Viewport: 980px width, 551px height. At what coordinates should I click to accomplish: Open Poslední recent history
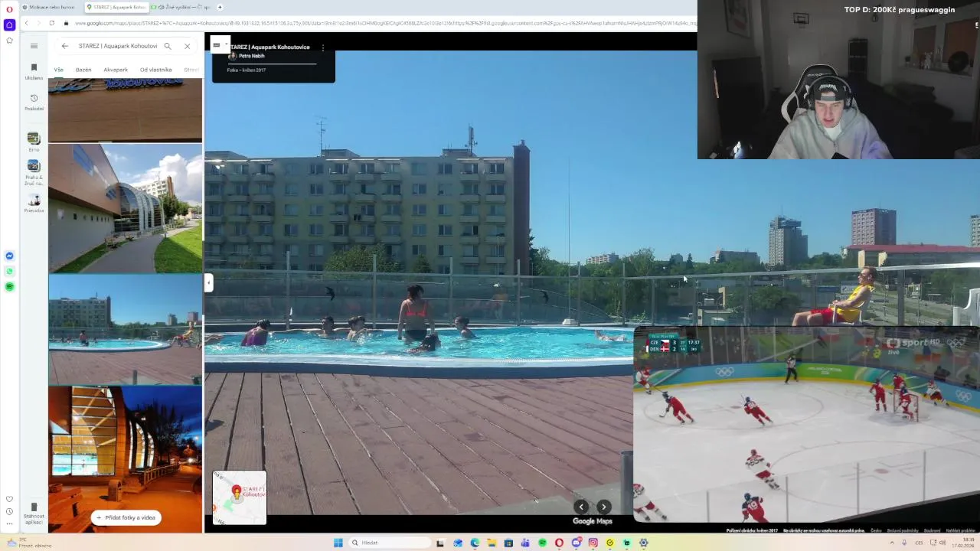point(34,103)
